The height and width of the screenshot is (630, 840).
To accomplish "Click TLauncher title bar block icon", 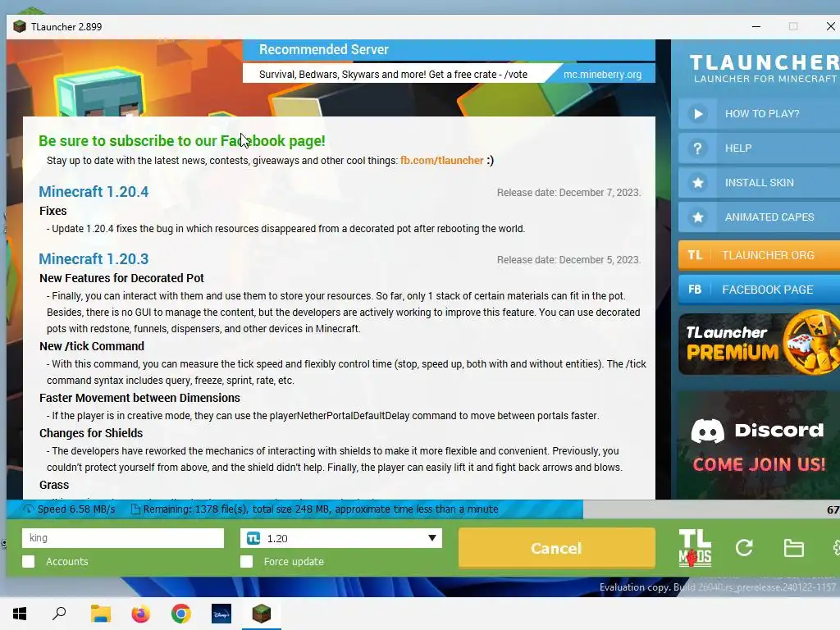I will tap(20, 26).
